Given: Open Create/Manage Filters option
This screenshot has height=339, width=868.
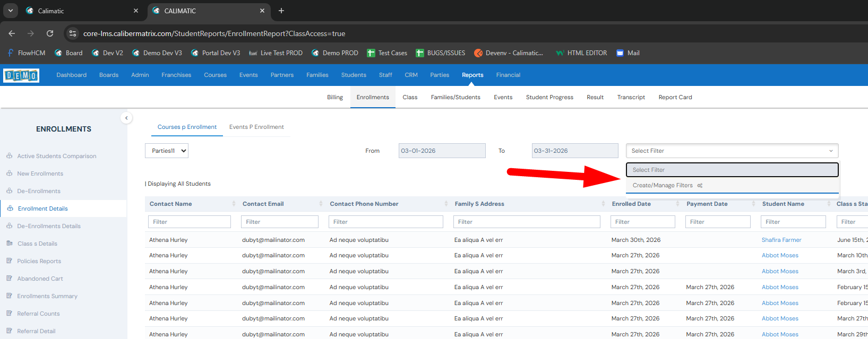Looking at the screenshot, I should click(x=732, y=185).
